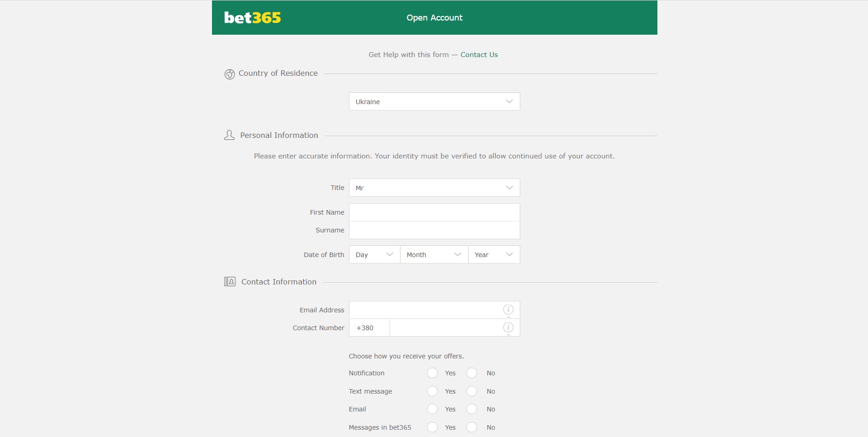Select Yes for Email offers

432,409
